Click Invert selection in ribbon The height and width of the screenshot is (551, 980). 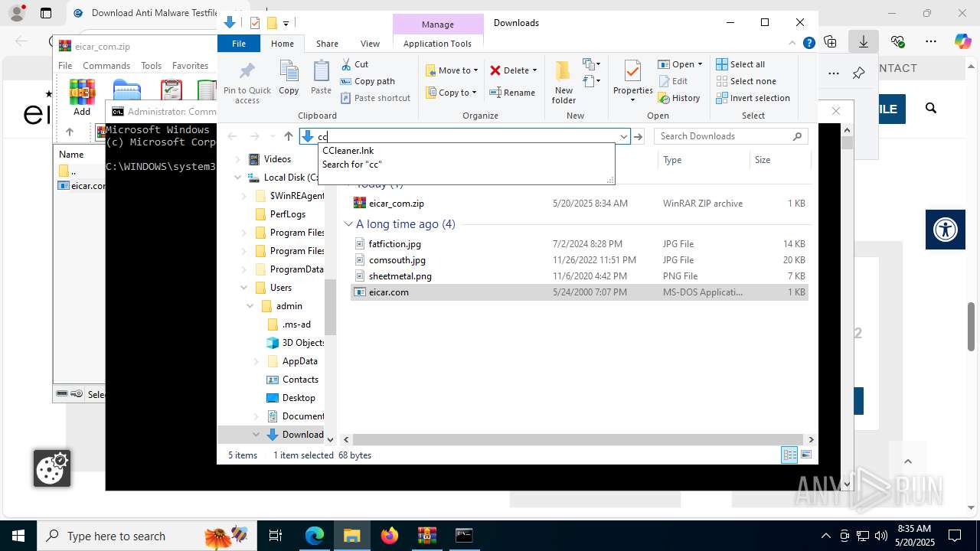pyautogui.click(x=753, y=98)
